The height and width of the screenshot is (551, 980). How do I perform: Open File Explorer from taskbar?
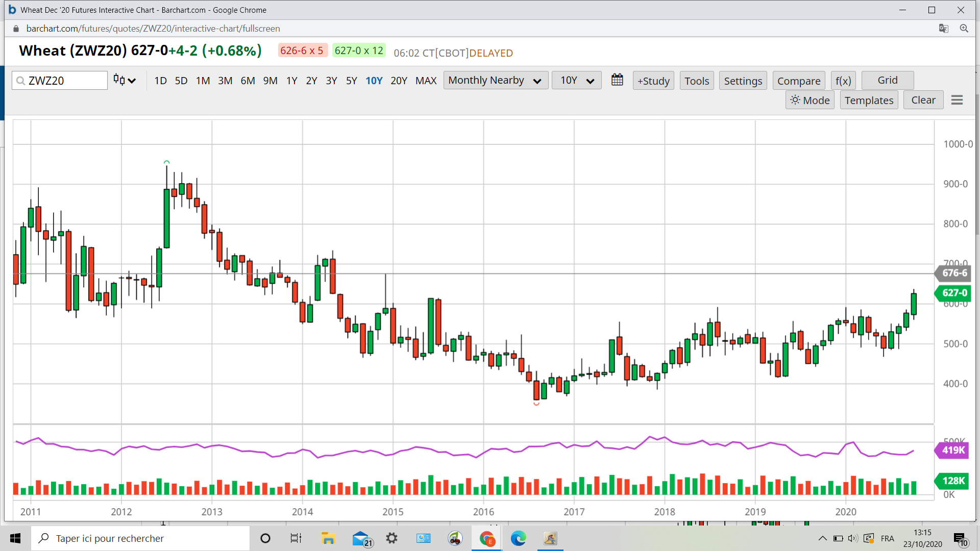tap(328, 538)
